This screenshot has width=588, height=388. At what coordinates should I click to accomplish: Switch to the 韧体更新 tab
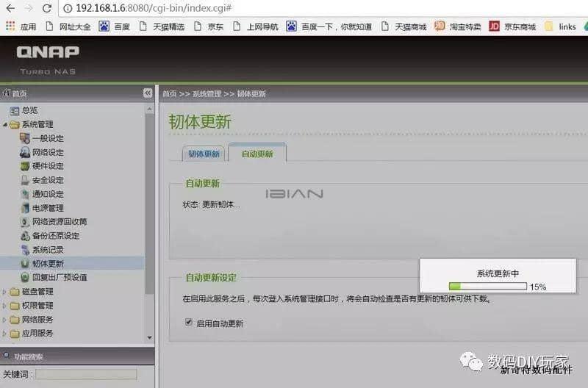point(204,154)
